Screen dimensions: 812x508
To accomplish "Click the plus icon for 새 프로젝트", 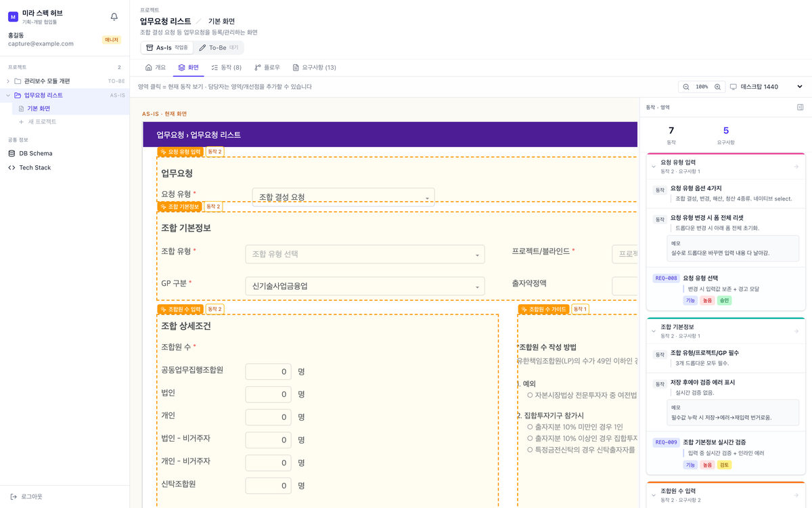I will tap(21, 122).
